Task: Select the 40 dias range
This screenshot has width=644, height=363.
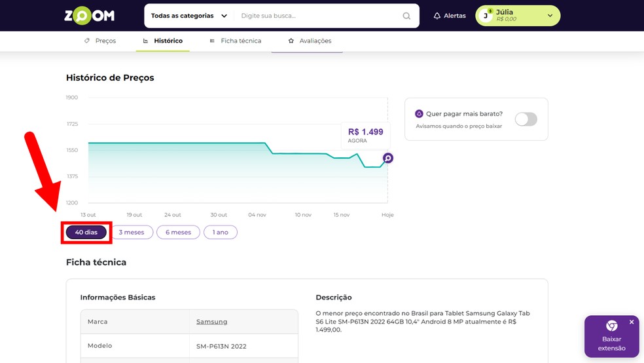Action: point(86,232)
